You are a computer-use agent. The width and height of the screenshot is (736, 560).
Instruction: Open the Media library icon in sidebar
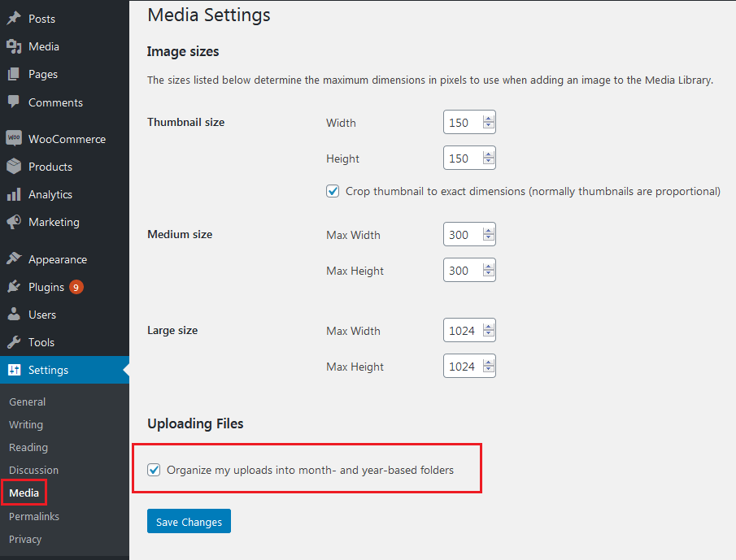pyautogui.click(x=14, y=46)
